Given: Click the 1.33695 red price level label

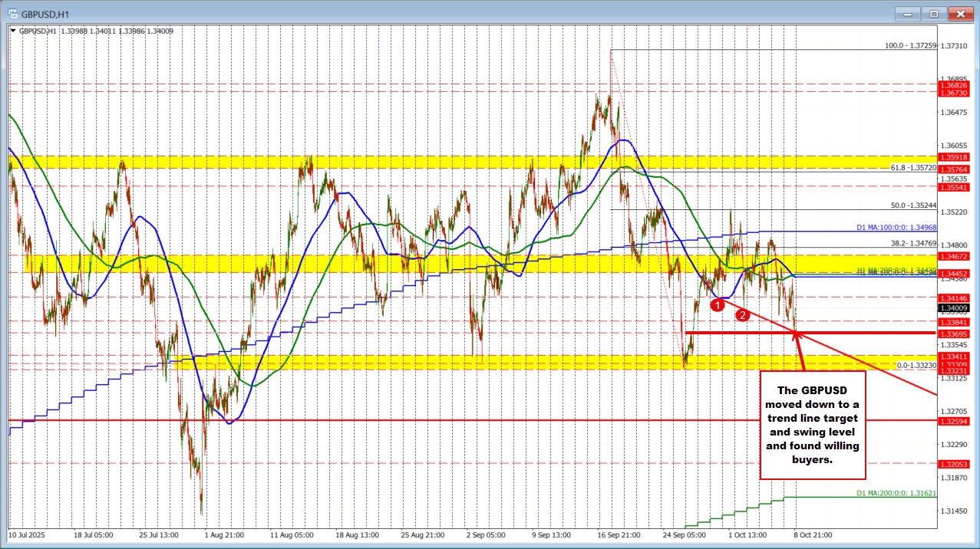Looking at the screenshot, I should (954, 334).
